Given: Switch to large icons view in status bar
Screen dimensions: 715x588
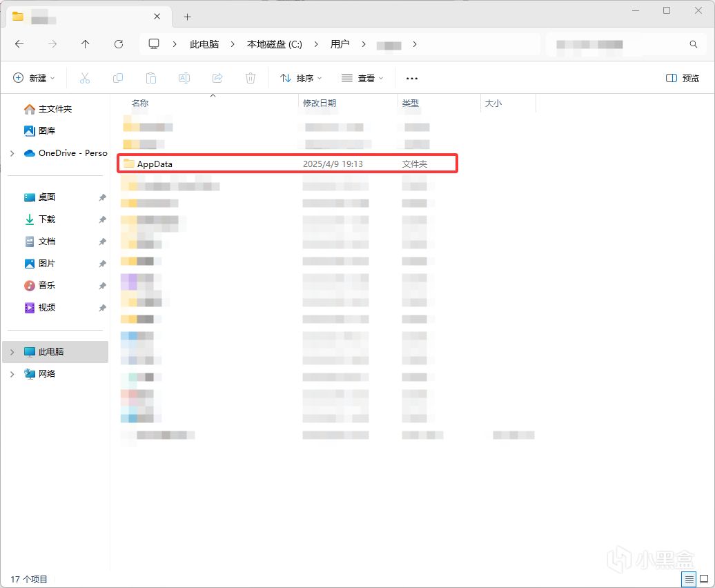Looking at the screenshot, I should click(704, 579).
